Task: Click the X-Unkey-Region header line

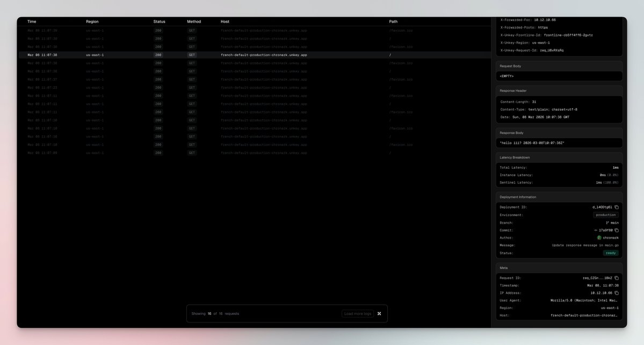Action: point(525,42)
